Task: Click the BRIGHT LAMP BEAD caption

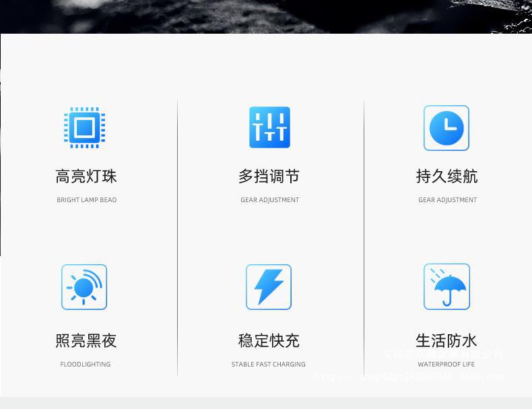Action: point(86,200)
